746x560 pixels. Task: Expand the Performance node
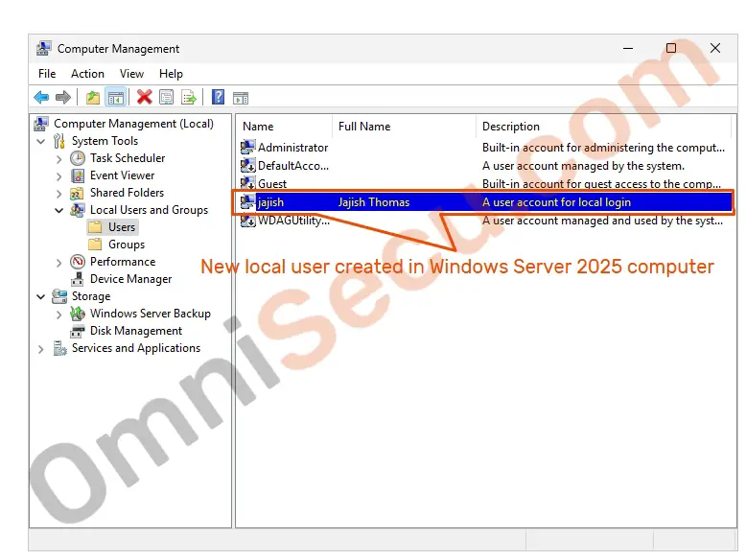pyautogui.click(x=59, y=263)
